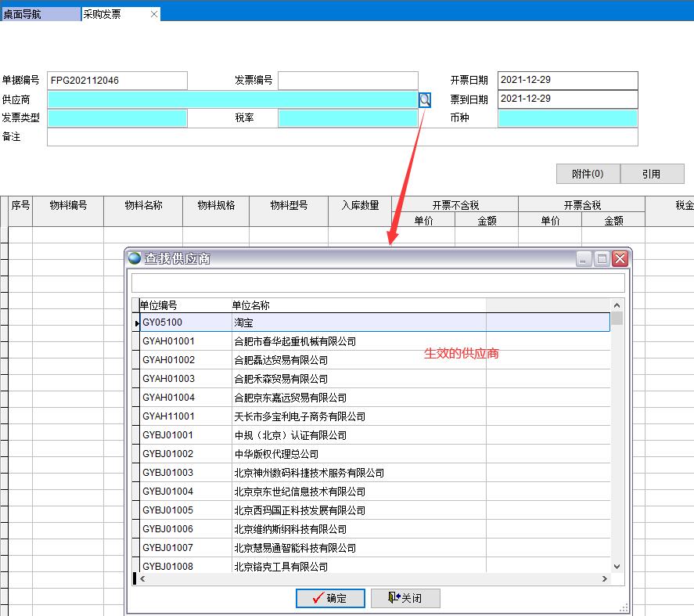Screen dimensions: 694x616
Task: Minimize the 查找供应商 dialog
Action: [584, 258]
